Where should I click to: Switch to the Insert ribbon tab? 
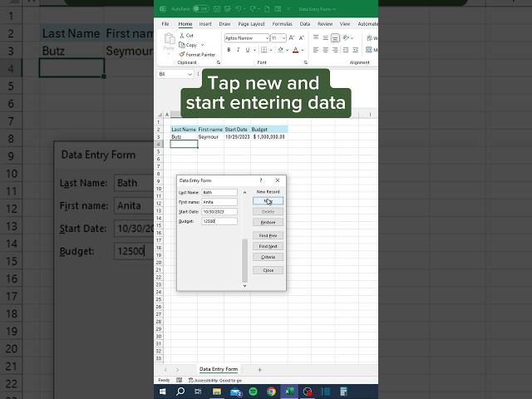(x=205, y=24)
